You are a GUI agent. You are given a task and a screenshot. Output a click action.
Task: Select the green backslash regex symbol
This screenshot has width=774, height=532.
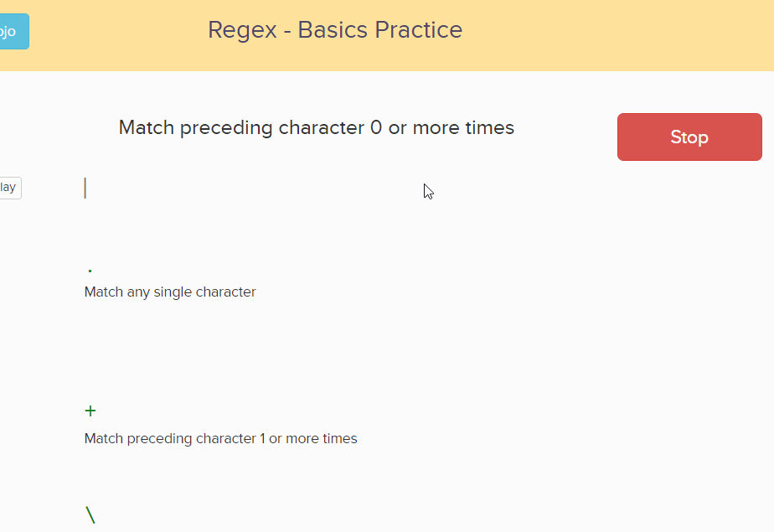coord(90,515)
